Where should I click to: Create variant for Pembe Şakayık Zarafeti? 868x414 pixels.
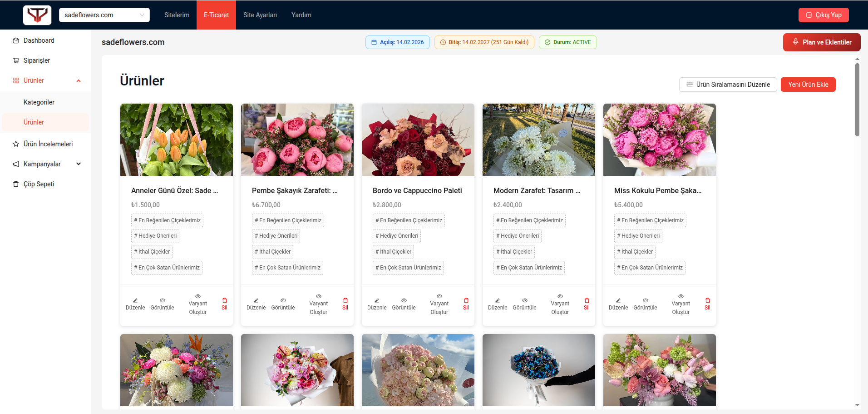pyautogui.click(x=319, y=304)
